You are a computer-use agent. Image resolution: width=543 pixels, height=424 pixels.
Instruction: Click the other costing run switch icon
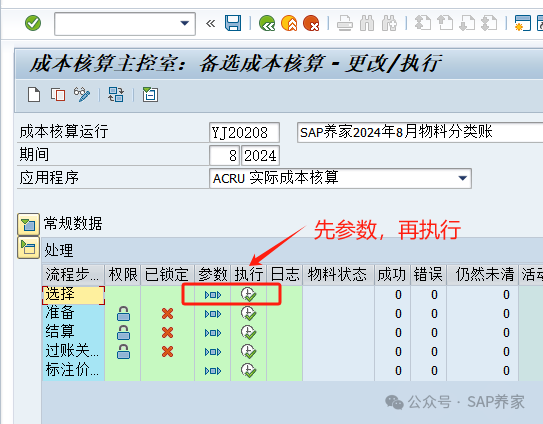coord(116,95)
